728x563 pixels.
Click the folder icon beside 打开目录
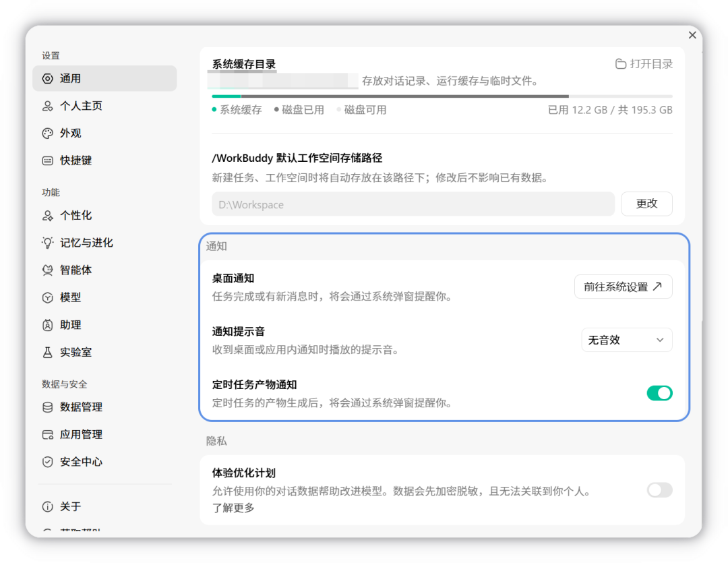coord(620,63)
